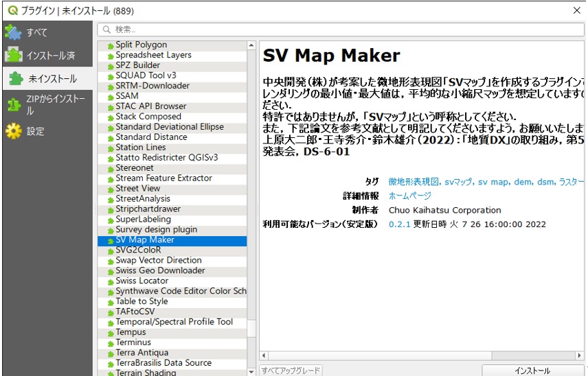This screenshot has height=376, width=588.
Task: Select Temporal/Spectral Profile Tool plugin
Action: click(x=172, y=322)
